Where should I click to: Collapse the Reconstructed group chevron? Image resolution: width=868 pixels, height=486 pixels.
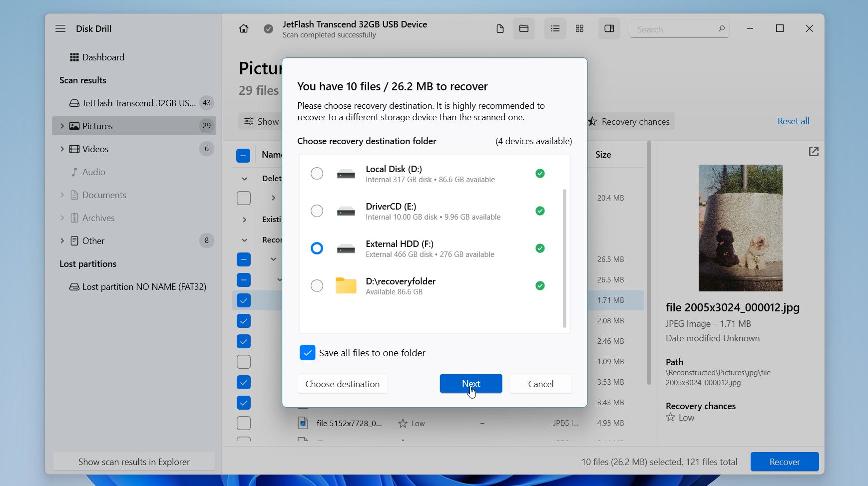[x=244, y=240]
